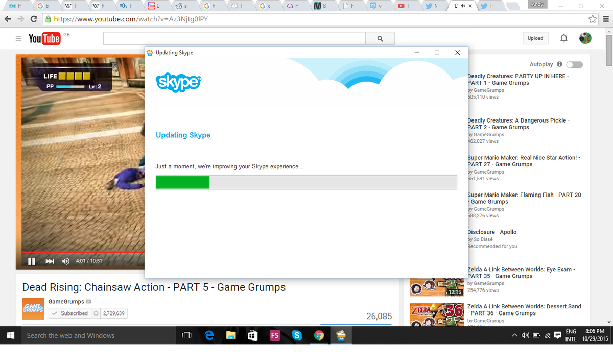Screen dimensions: 613x364
Task: Click the 12:15 duration video thumbnail
Action: (437, 287)
